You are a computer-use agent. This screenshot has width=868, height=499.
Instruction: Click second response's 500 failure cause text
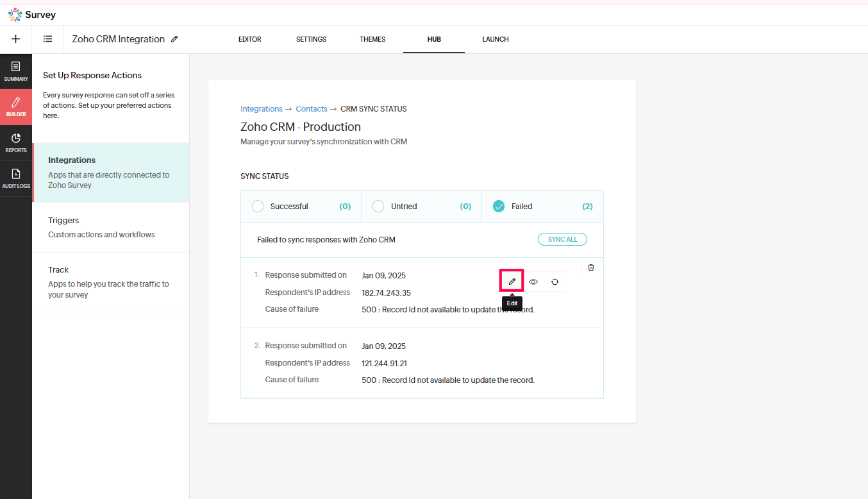click(x=448, y=380)
